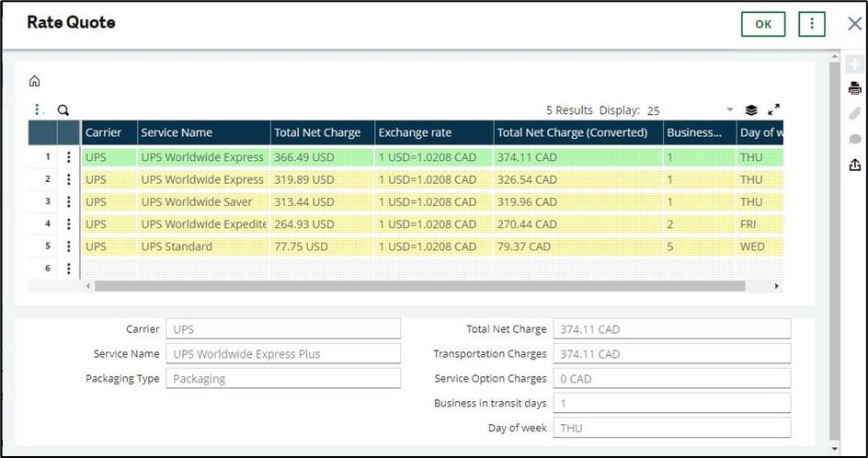
Task: Click the 319.96 CAD cell
Action: pyautogui.click(x=578, y=201)
